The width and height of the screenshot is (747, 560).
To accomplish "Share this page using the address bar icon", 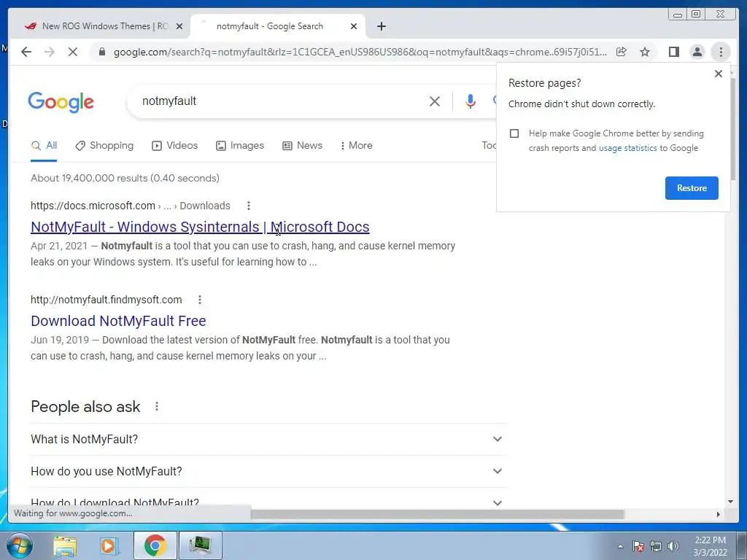I will (622, 52).
